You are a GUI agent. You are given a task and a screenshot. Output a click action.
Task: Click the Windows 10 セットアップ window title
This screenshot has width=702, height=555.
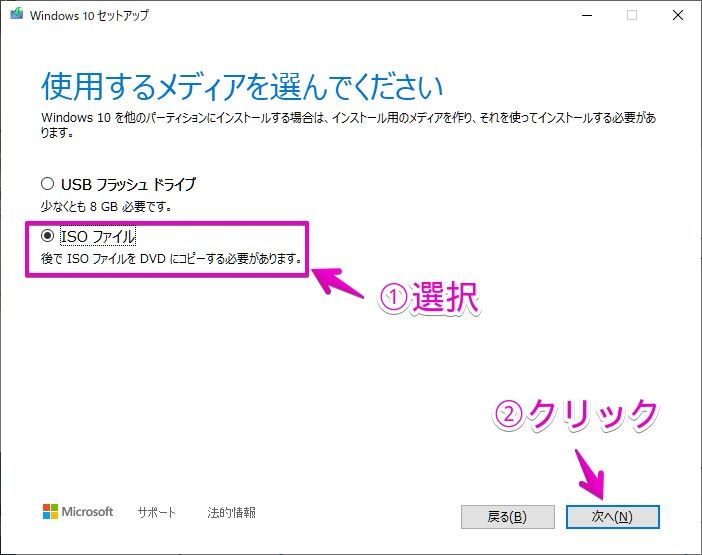click(x=89, y=15)
